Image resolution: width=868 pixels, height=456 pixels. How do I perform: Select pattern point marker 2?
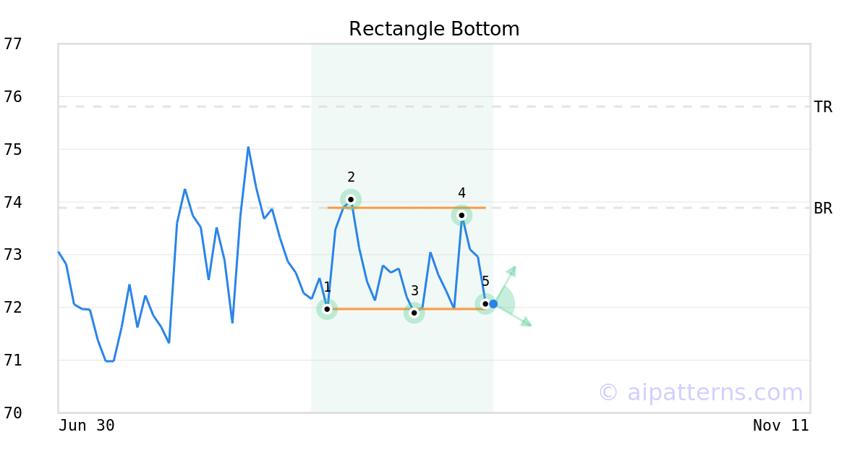click(x=351, y=199)
